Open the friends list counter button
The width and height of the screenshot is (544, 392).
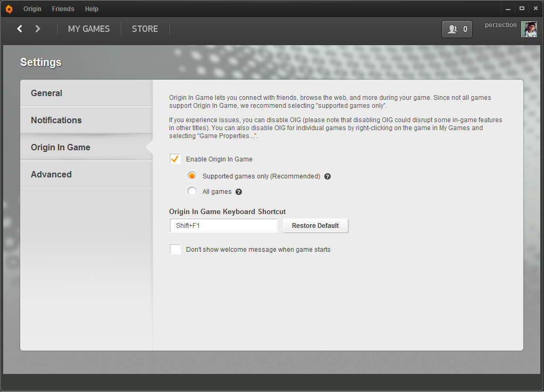[x=457, y=29]
